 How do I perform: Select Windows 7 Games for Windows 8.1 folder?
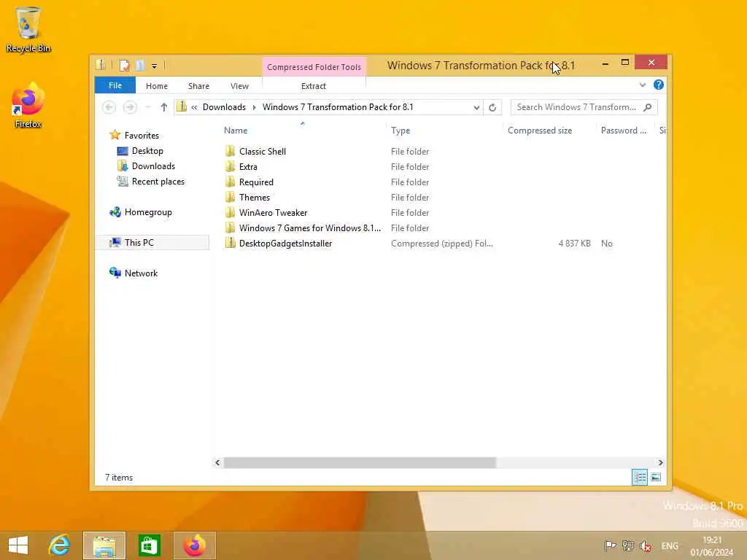309,228
